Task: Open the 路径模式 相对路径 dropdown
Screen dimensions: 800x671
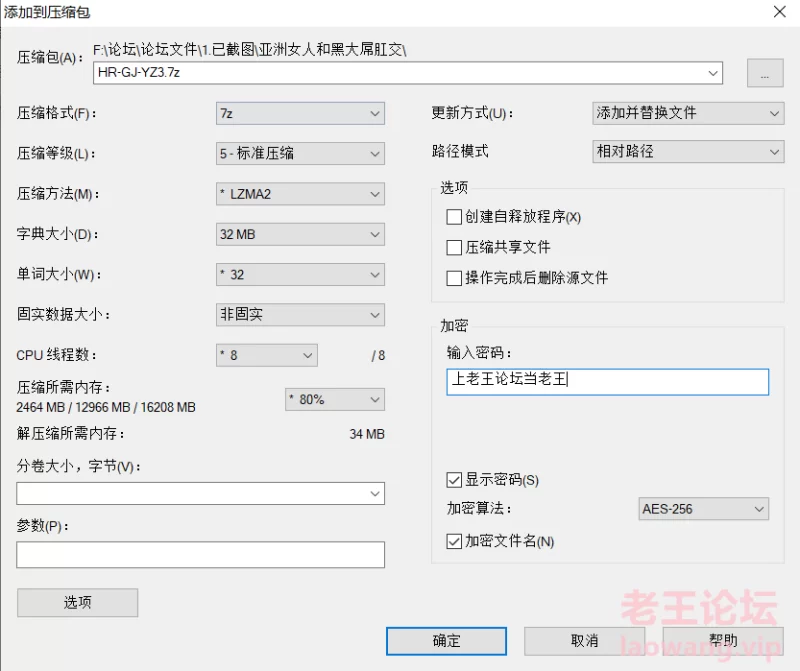Action: pos(688,152)
